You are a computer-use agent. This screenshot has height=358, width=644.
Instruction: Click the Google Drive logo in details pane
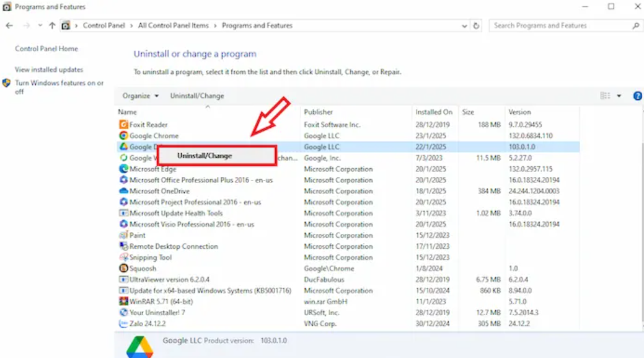click(x=139, y=347)
